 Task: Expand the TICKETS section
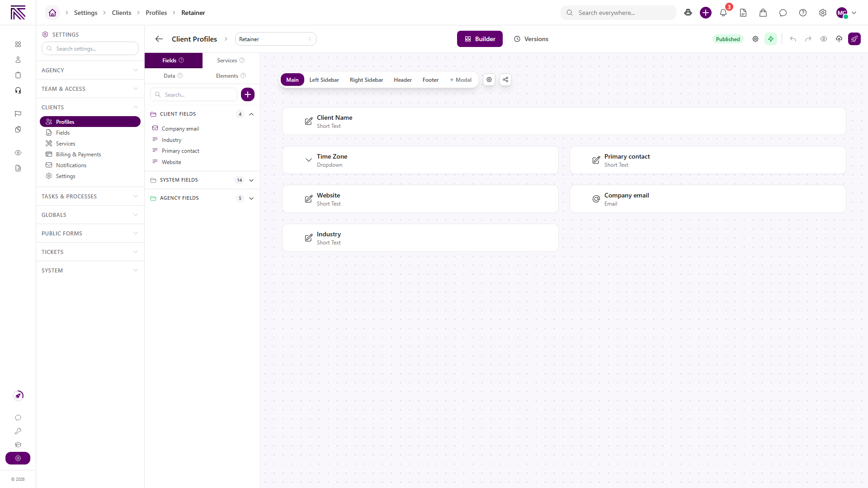pyautogui.click(x=90, y=252)
